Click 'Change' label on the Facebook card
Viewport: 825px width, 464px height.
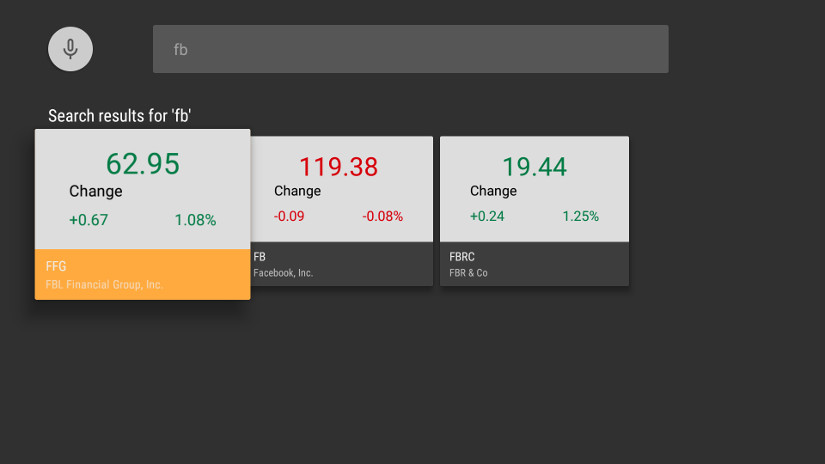click(297, 191)
